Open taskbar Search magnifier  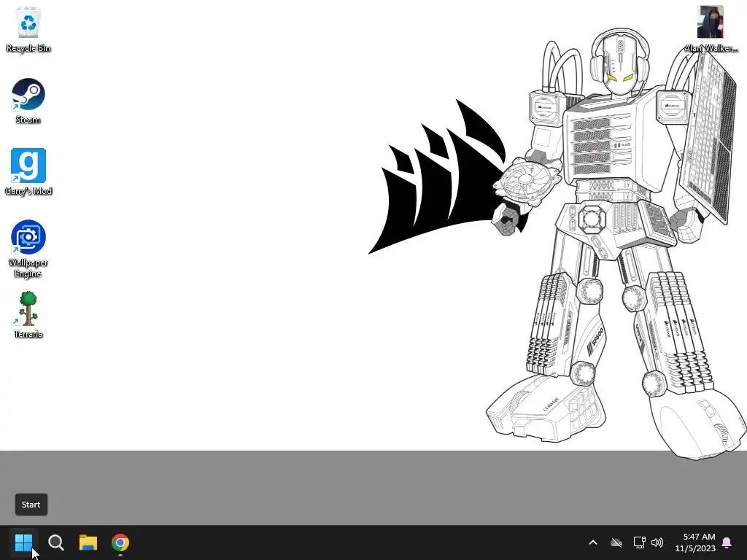[55, 542]
